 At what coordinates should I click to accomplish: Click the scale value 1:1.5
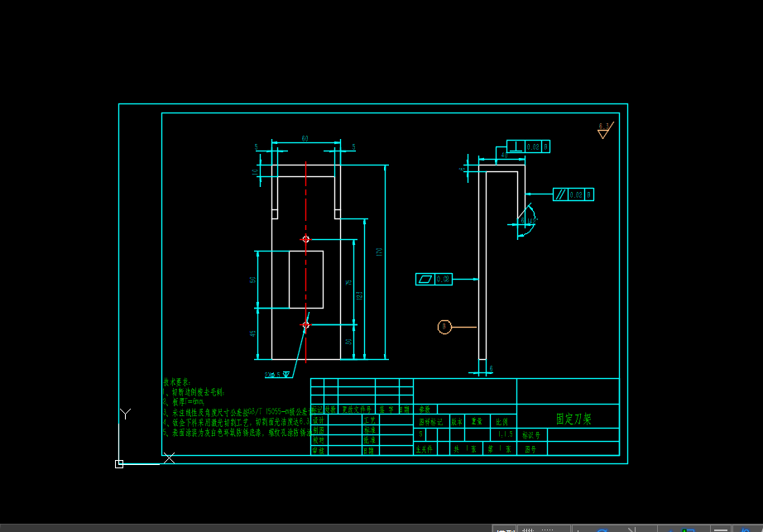[505, 434]
